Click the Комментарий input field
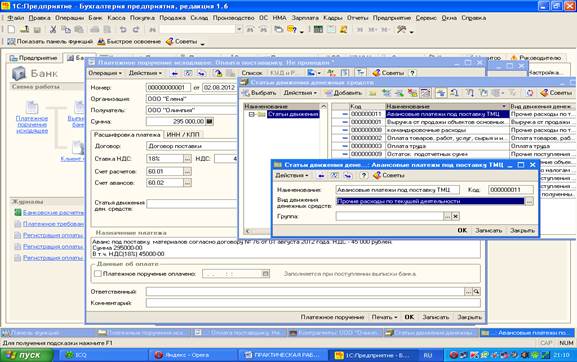The width and height of the screenshot is (577, 362). (313, 303)
